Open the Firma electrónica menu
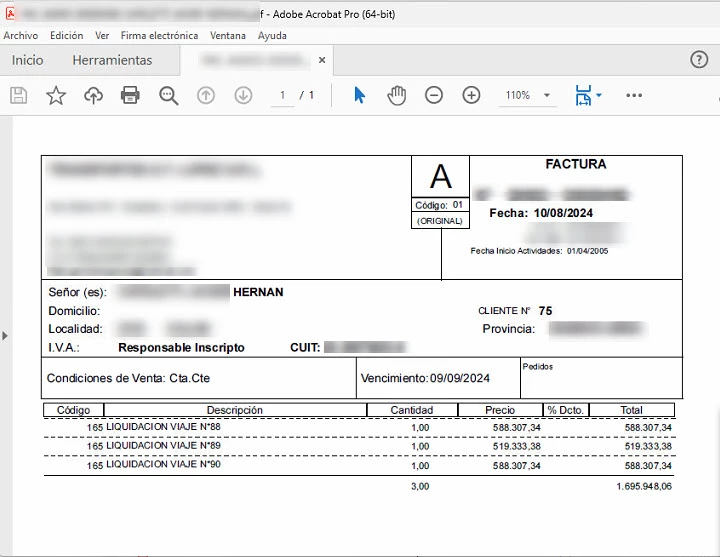 click(x=159, y=35)
